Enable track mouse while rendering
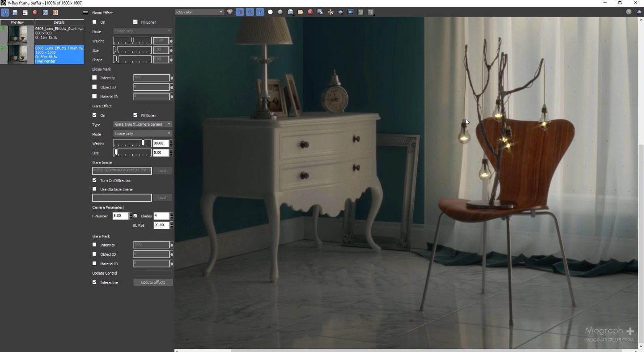The image size is (644, 352). point(330,12)
